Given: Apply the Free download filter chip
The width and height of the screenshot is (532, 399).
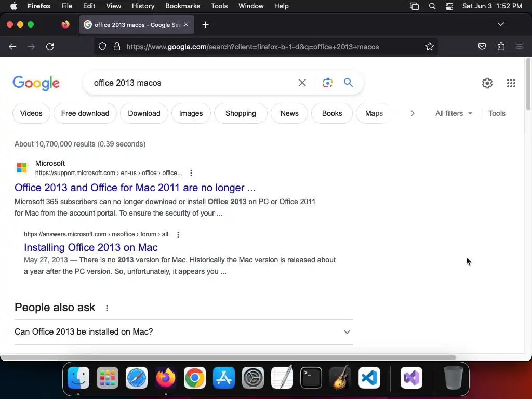Looking at the screenshot, I should click(x=85, y=113).
